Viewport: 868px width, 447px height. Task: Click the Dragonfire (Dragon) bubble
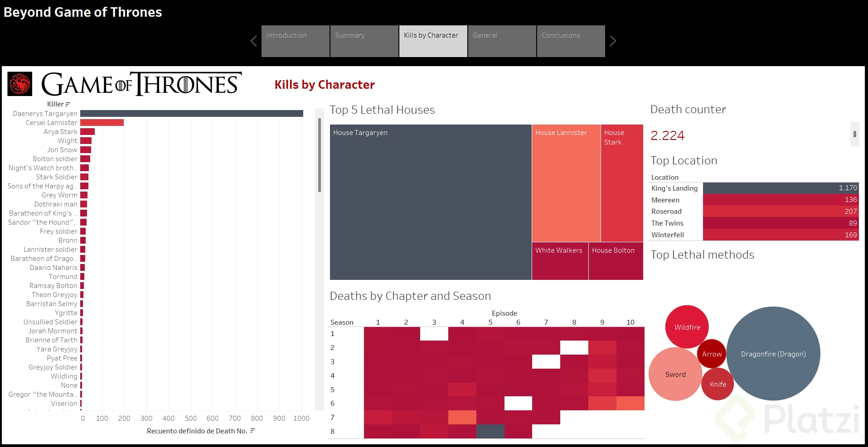tap(773, 354)
